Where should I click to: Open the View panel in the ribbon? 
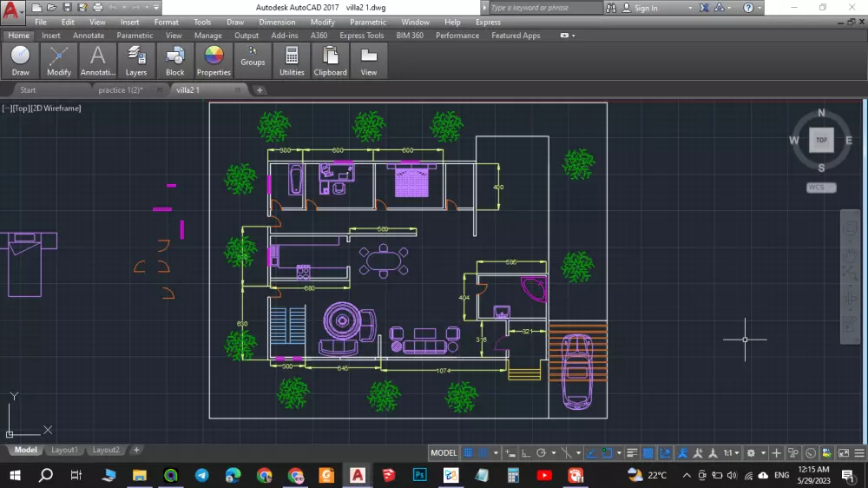coord(369,61)
